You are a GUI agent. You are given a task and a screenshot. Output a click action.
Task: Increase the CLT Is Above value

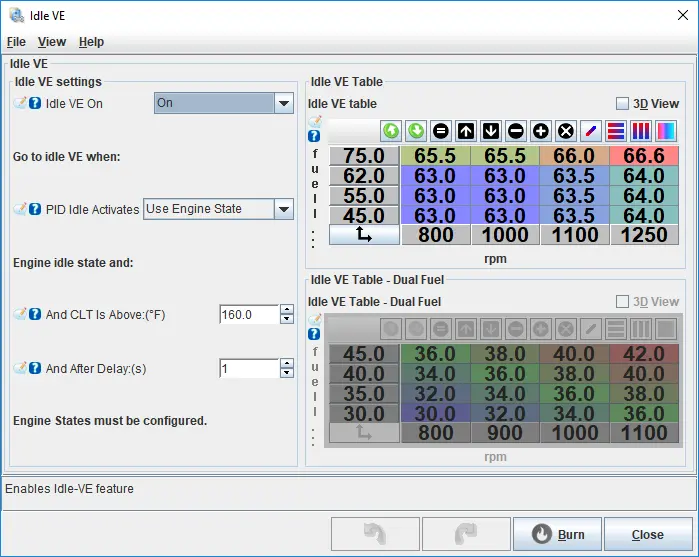287,309
